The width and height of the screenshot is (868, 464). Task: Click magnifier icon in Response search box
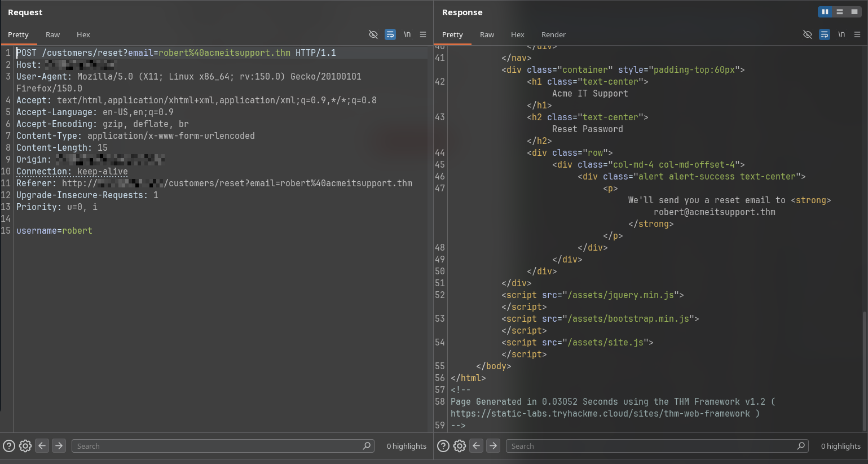pos(801,446)
